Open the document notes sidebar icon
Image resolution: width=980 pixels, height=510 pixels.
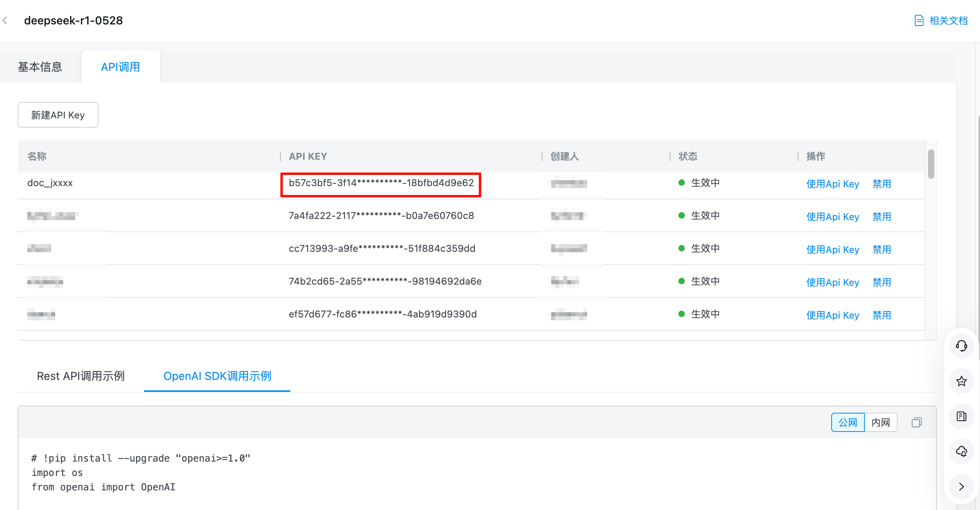pyautogui.click(x=962, y=416)
